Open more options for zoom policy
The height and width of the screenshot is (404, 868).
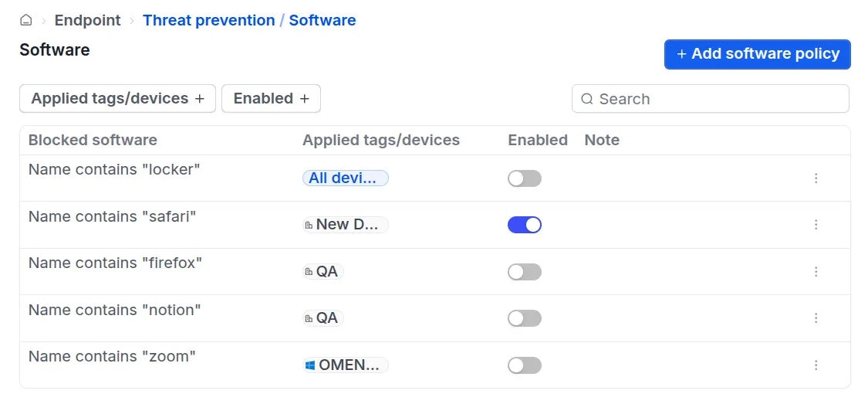(x=816, y=365)
